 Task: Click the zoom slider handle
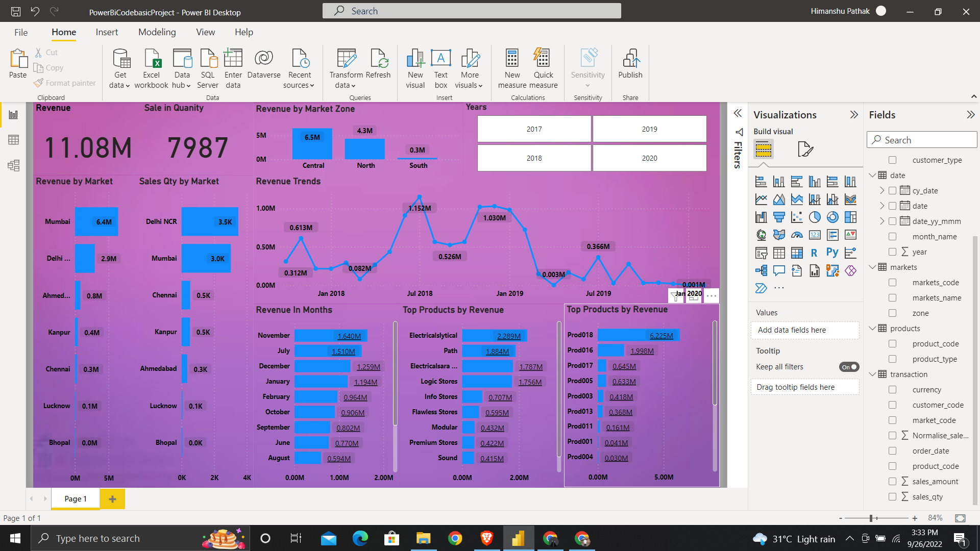[871, 518]
